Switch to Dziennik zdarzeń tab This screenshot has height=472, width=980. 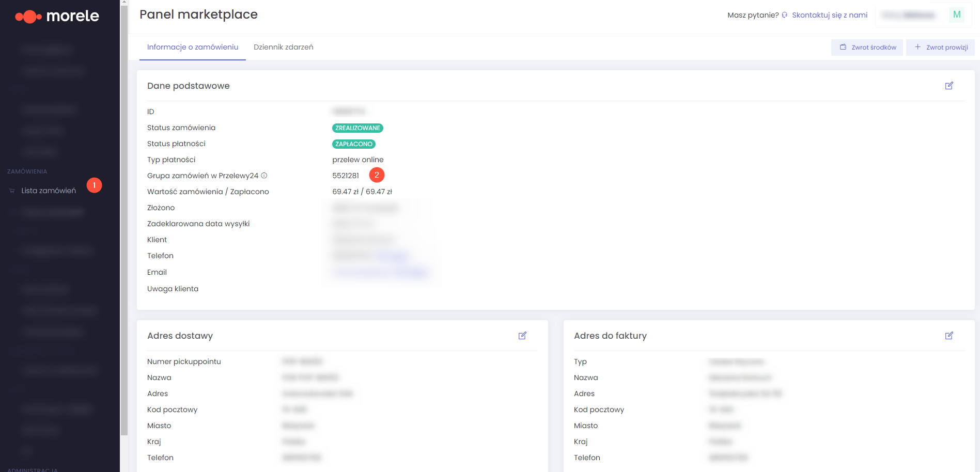point(283,47)
